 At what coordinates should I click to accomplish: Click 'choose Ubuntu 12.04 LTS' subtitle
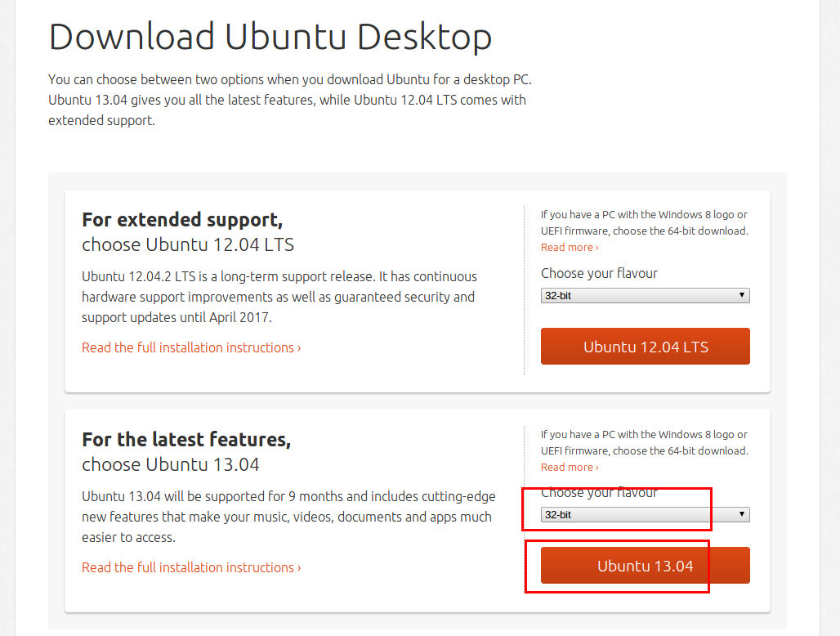(188, 245)
